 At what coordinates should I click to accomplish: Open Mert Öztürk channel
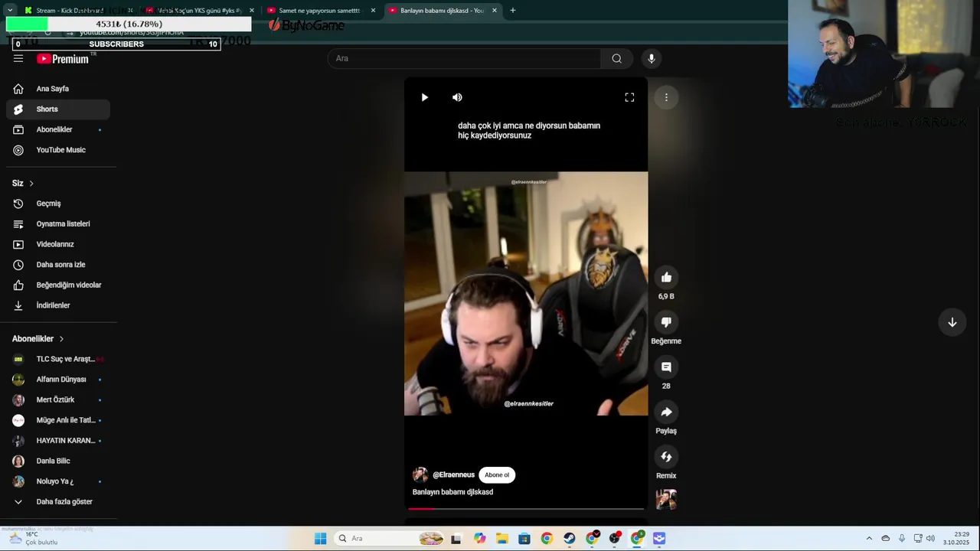pos(58,399)
